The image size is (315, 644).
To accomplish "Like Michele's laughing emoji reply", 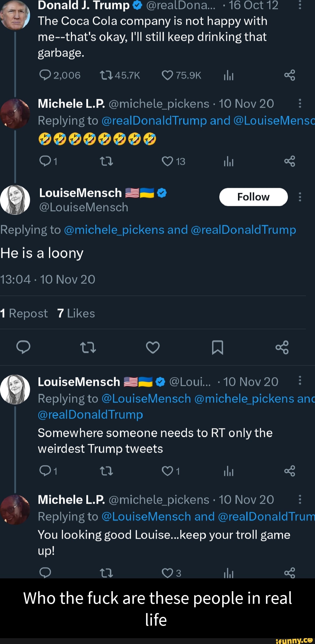I will click(167, 161).
